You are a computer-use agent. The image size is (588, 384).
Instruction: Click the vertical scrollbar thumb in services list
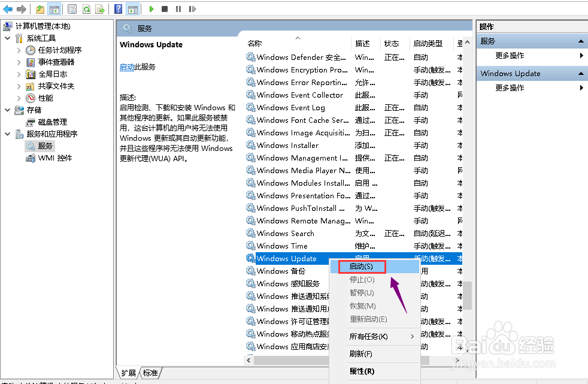[467, 295]
